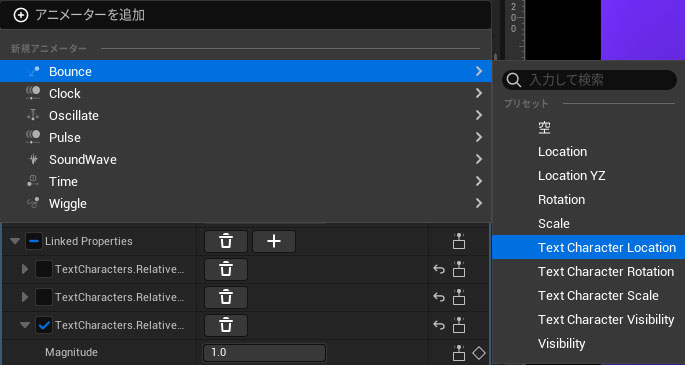The width and height of the screenshot is (685, 365).
Task: Click the expose icon beside Magnitude value
Action: pyautogui.click(x=459, y=353)
